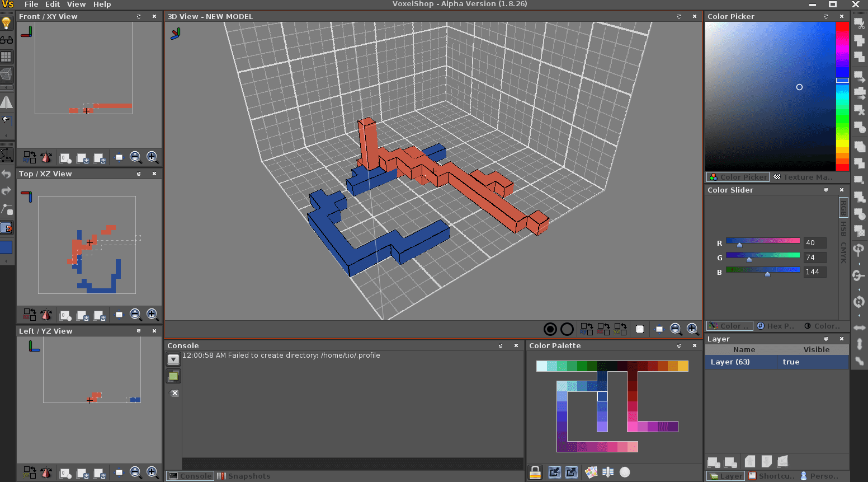
Task: Expand the Console dropdown arrow button
Action: [173, 359]
